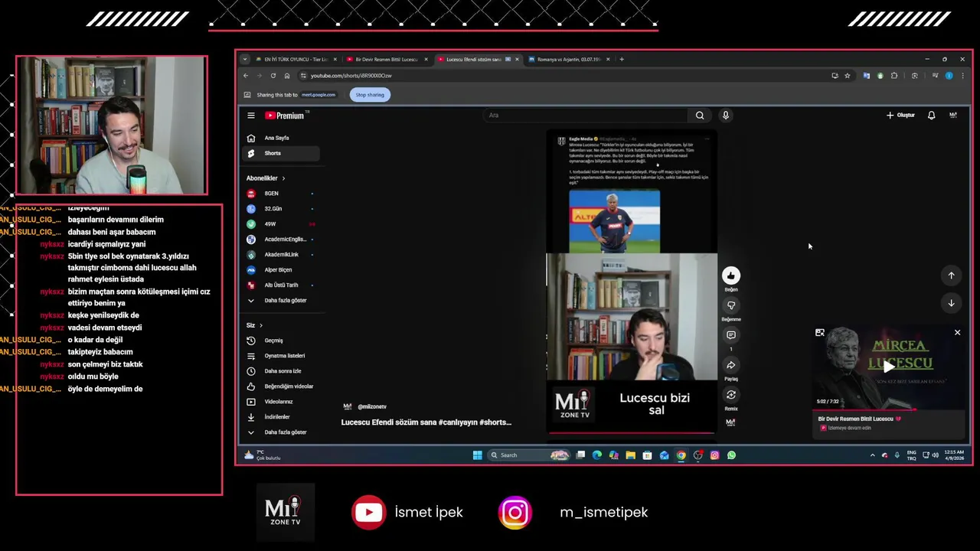This screenshot has width=980, height=551.
Task: Open Beğendiğim videolar list
Action: (x=282, y=386)
